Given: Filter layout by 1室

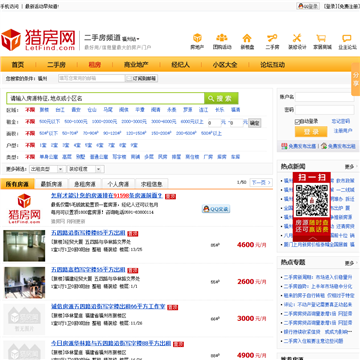Looking at the screenshot, I should [43, 145].
